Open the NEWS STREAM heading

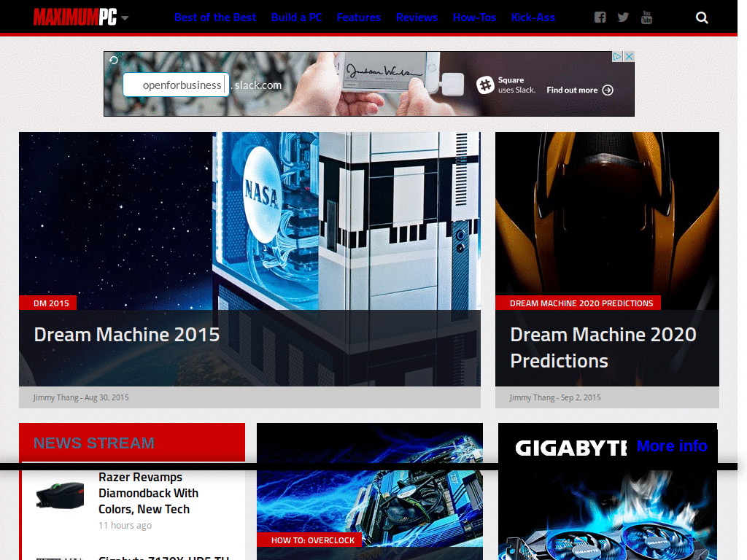coord(94,443)
